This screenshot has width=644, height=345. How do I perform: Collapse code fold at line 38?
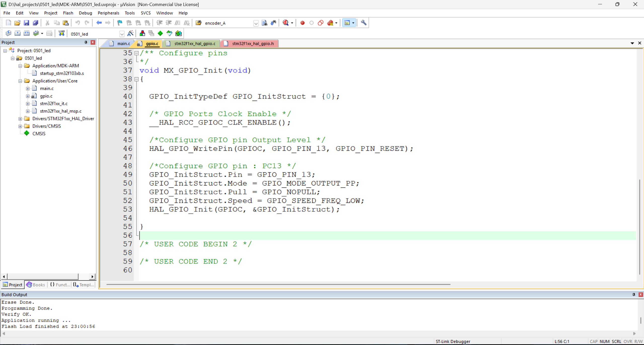136,79
